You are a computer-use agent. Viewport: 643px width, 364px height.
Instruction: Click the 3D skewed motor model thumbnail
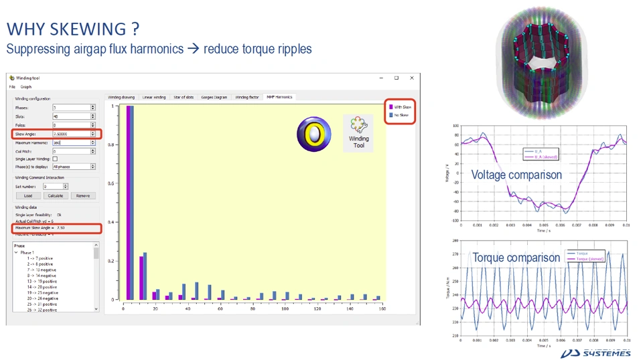(x=541, y=62)
